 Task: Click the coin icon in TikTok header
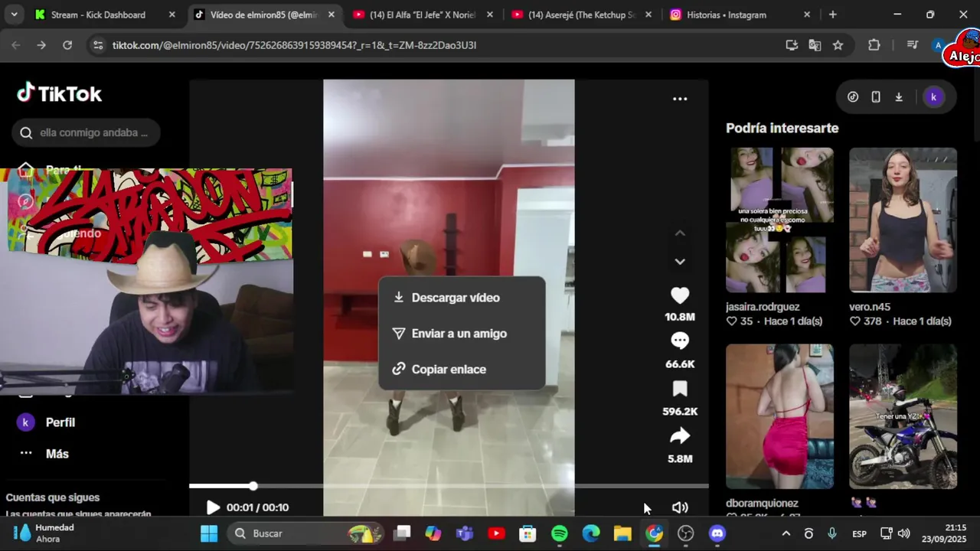(x=853, y=97)
